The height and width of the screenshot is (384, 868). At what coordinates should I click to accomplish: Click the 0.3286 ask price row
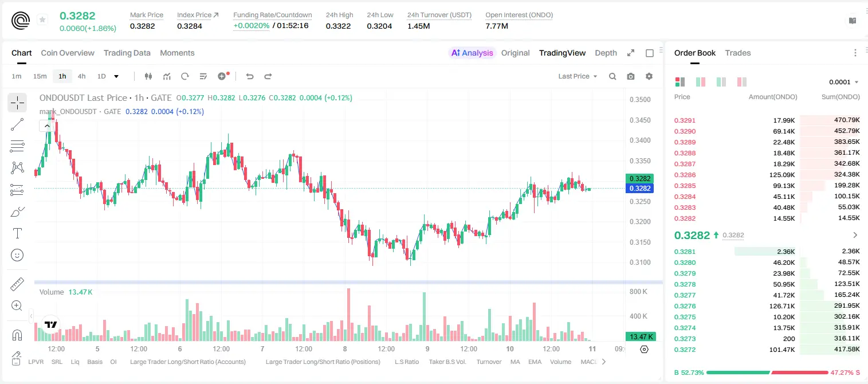(x=767, y=175)
